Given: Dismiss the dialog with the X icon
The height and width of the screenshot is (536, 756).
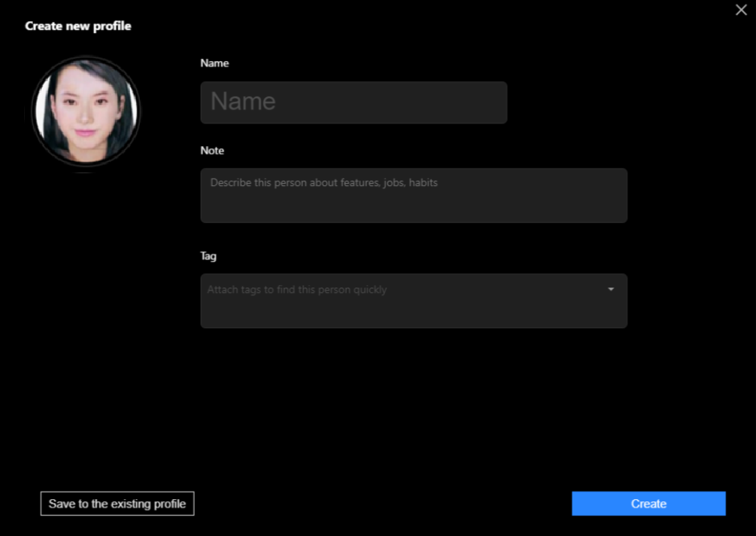Looking at the screenshot, I should tap(741, 10).
